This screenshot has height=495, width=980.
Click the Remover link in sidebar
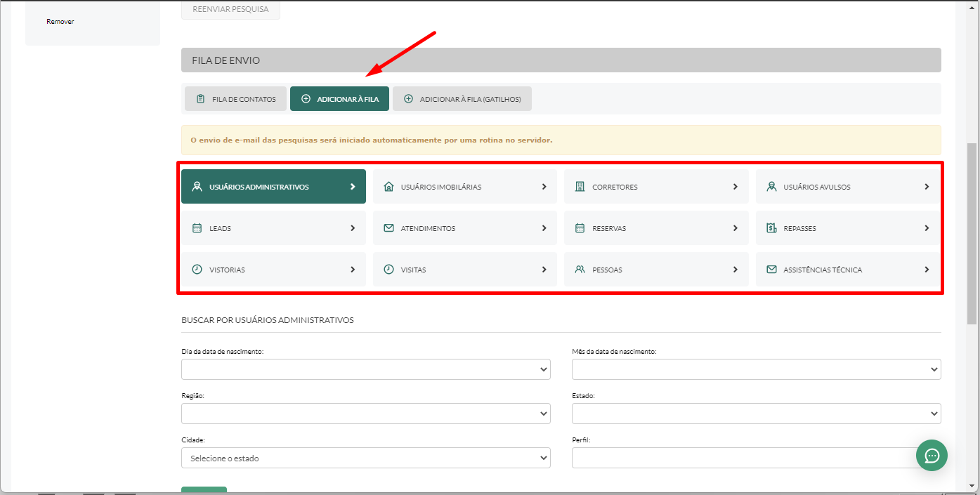[x=60, y=22]
